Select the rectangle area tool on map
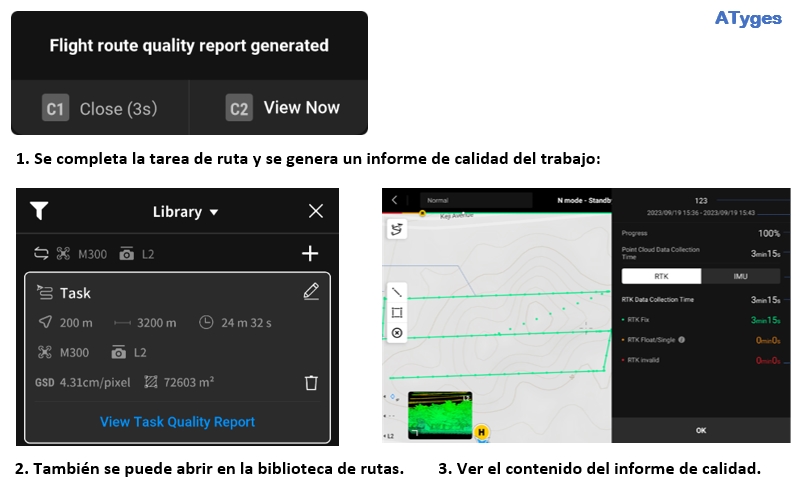808x485 pixels. pyautogui.click(x=397, y=312)
